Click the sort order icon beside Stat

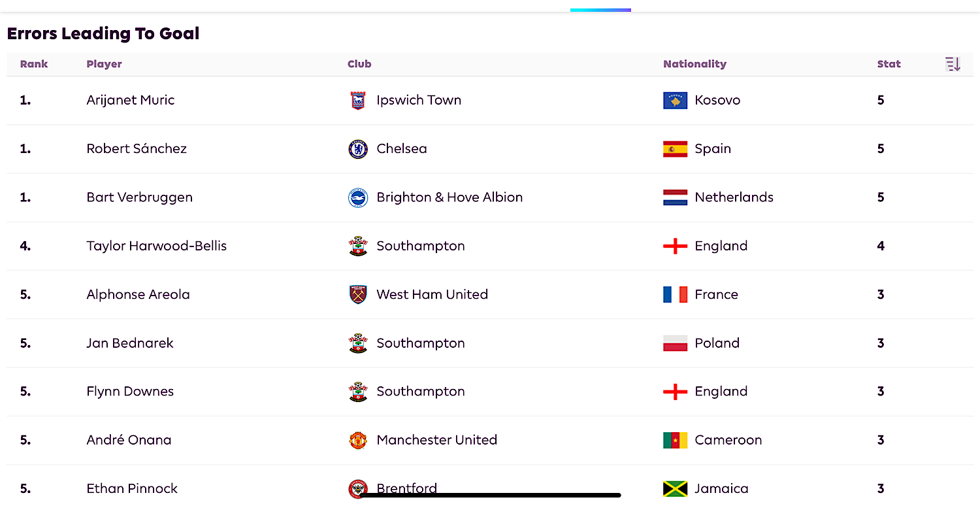(x=953, y=64)
